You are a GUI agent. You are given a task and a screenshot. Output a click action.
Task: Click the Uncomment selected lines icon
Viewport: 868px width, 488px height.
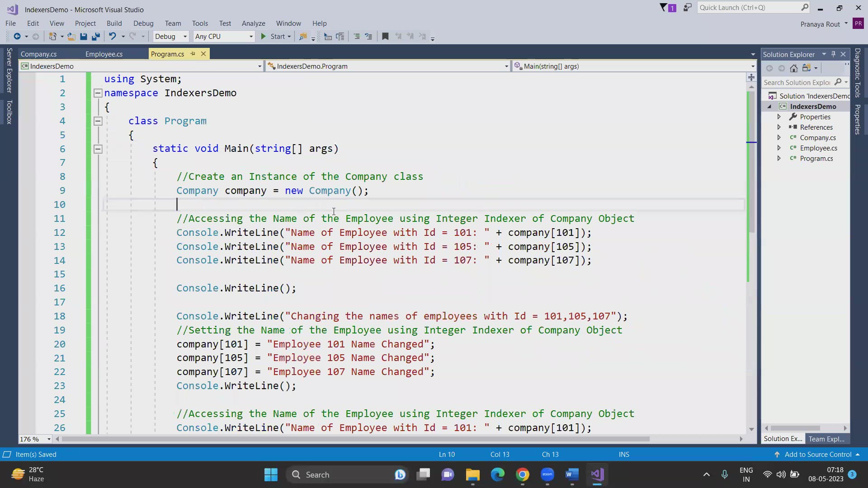tap(368, 37)
